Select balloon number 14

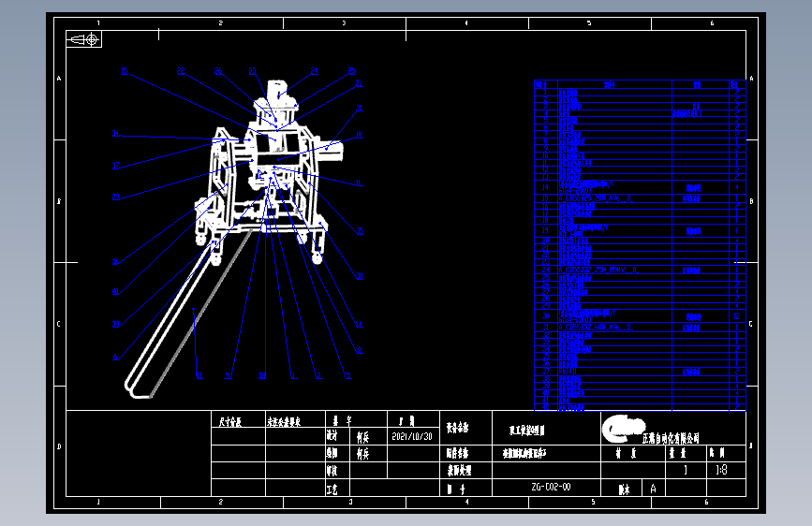[x=359, y=325]
